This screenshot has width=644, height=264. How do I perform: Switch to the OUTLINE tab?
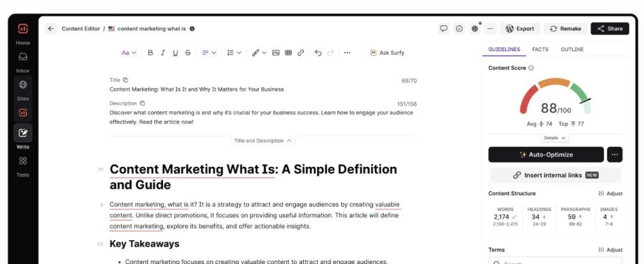[572, 49]
